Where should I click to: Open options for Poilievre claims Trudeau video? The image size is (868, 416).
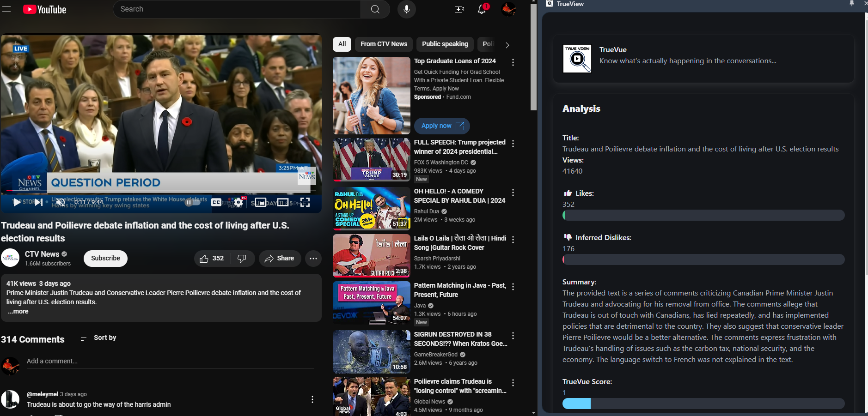(513, 383)
